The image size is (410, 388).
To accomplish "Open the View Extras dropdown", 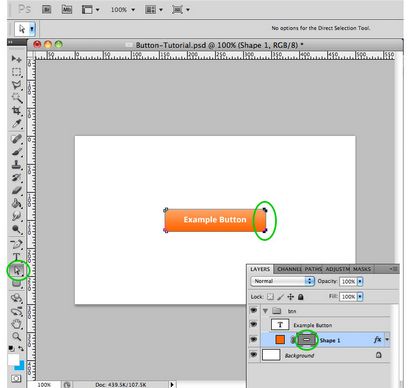I will (91, 10).
